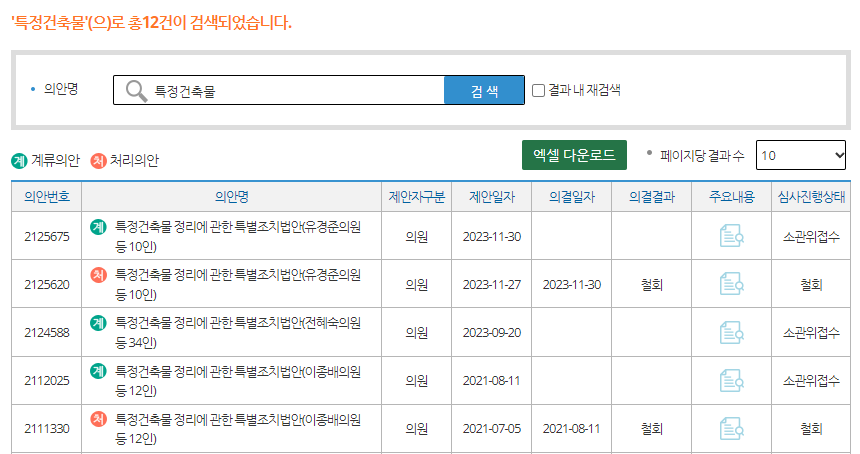Enable the 결과 내 재검색 checkbox
Viewport: 860px width, 454px height.
(539, 90)
